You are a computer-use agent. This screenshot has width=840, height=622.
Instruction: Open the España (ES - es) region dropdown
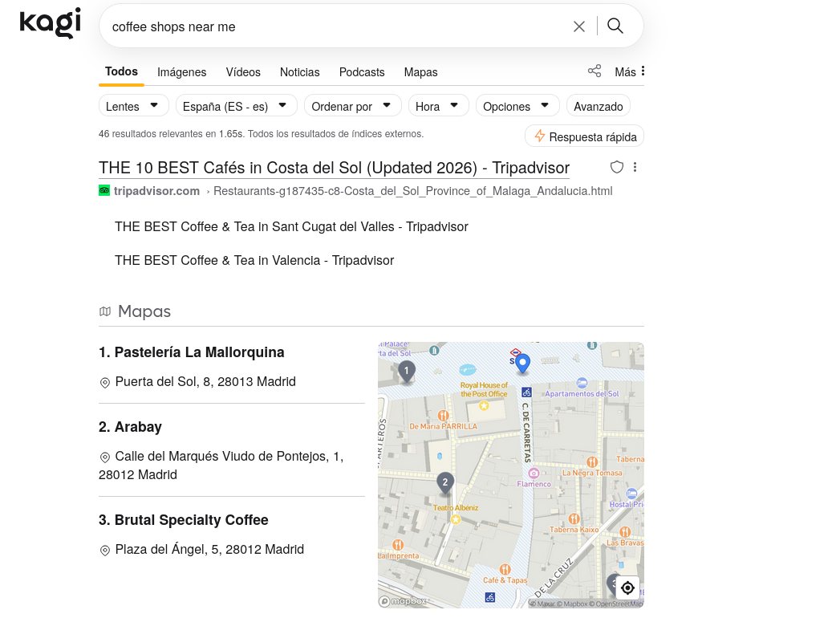pyautogui.click(x=236, y=106)
